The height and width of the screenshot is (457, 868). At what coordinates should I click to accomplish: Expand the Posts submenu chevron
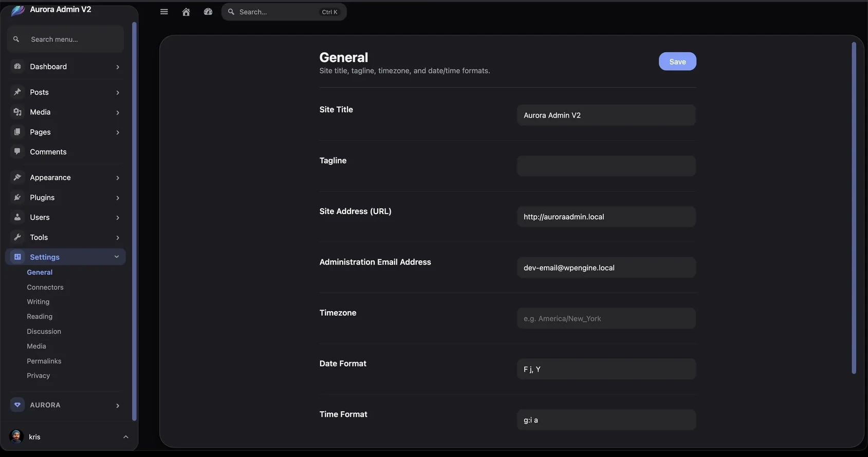coord(118,92)
